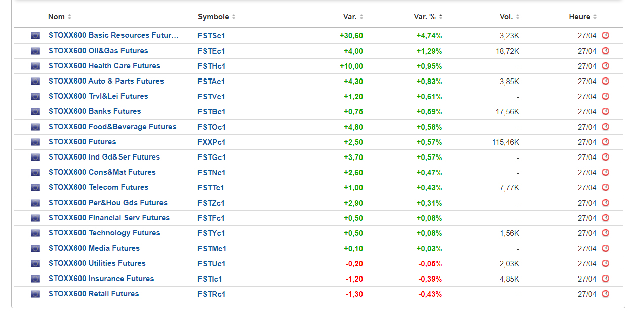Open STOXX600 Food&Beverage Futures link
Viewport: 644px width, 317px height.
112,127
